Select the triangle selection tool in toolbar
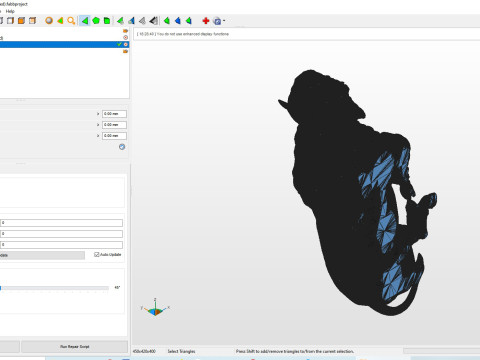Viewport: 480px width, 360px height. point(85,21)
